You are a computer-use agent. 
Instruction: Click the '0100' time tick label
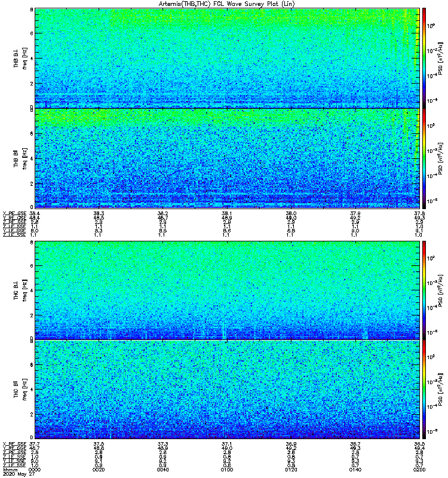tap(227, 470)
